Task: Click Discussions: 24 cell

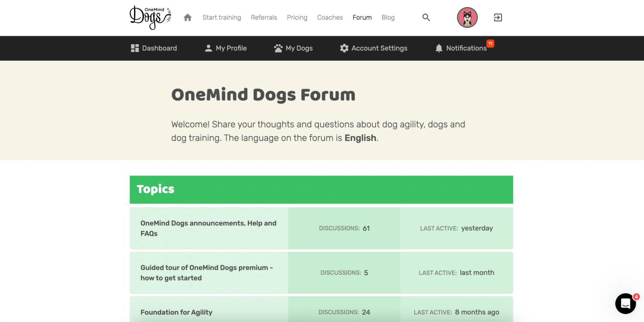Action: pos(344,309)
